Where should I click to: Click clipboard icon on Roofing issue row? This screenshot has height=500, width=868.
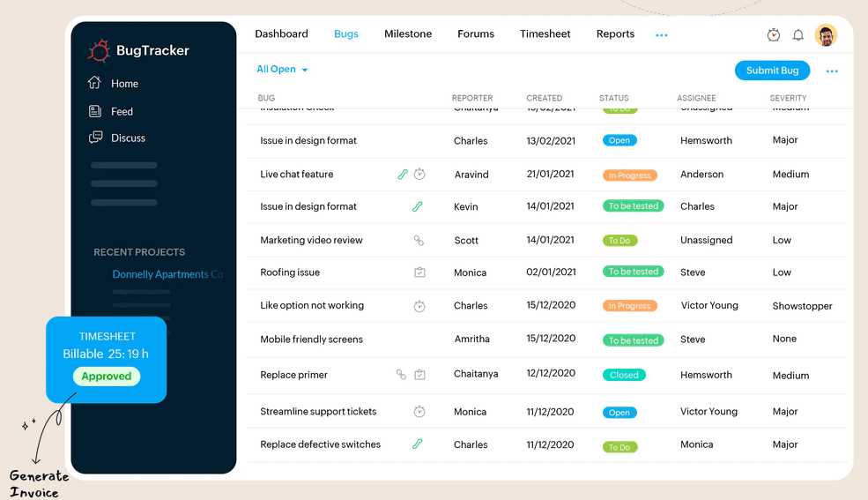[x=419, y=272]
